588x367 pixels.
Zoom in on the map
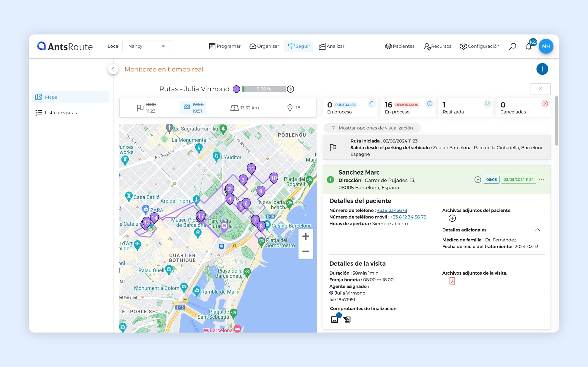pyautogui.click(x=305, y=236)
